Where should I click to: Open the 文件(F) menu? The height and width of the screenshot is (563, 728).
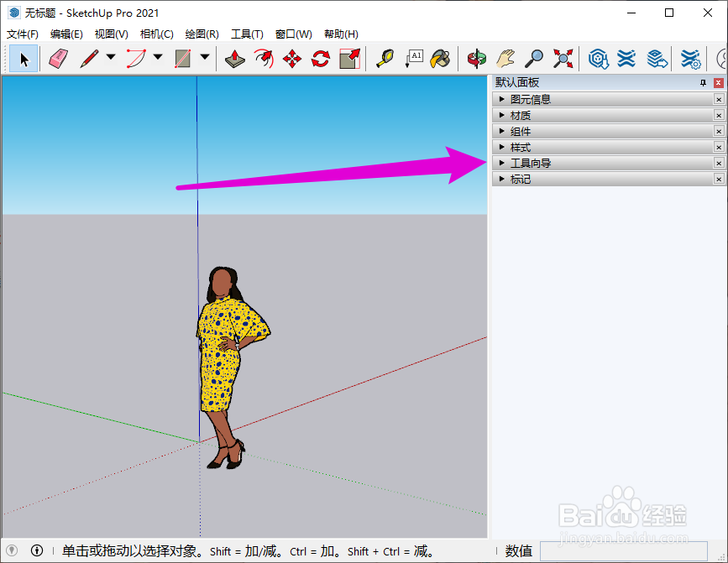click(x=23, y=34)
